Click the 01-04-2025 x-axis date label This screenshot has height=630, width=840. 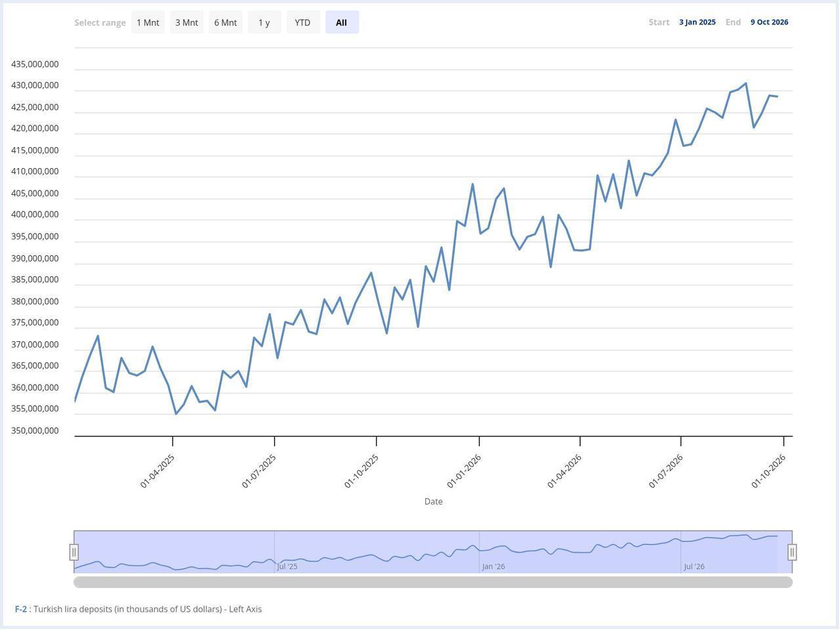click(157, 471)
